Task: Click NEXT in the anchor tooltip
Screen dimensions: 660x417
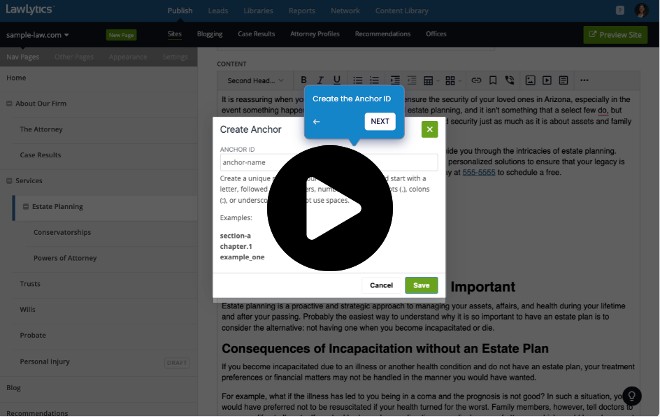Action: [x=380, y=121]
